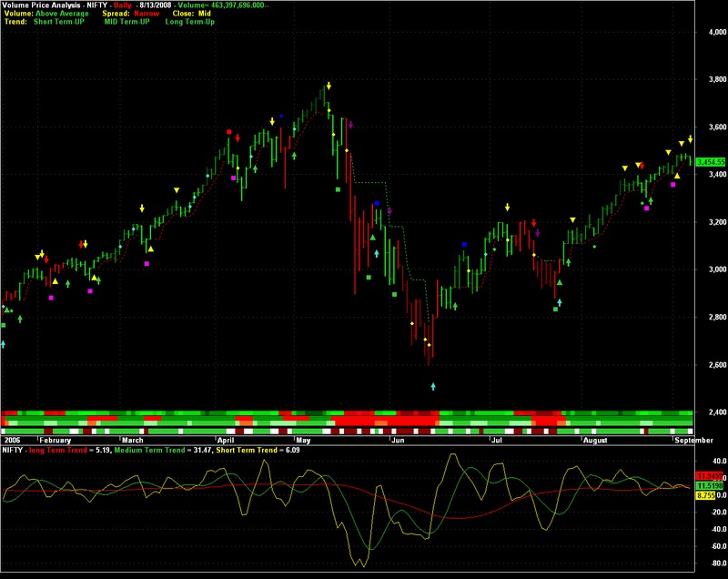The height and width of the screenshot is (579, 728).
Task: Click the magenta square just before September
Action: 673,185
